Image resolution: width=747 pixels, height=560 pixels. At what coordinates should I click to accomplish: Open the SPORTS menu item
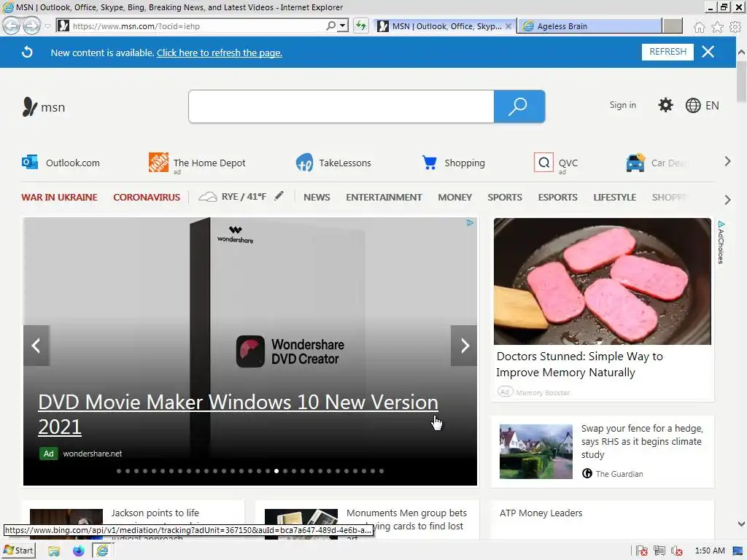point(505,197)
